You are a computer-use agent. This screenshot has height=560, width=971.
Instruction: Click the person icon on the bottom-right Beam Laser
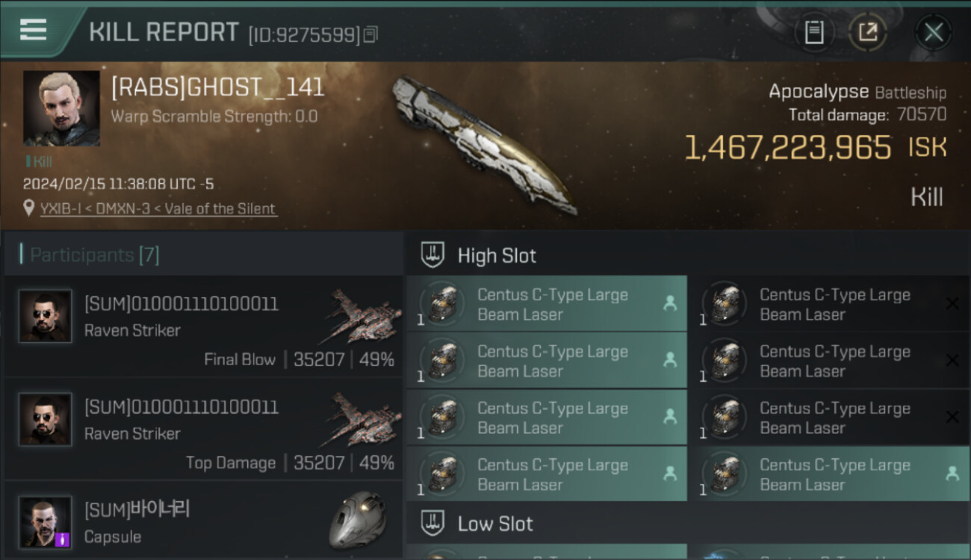tap(952, 473)
